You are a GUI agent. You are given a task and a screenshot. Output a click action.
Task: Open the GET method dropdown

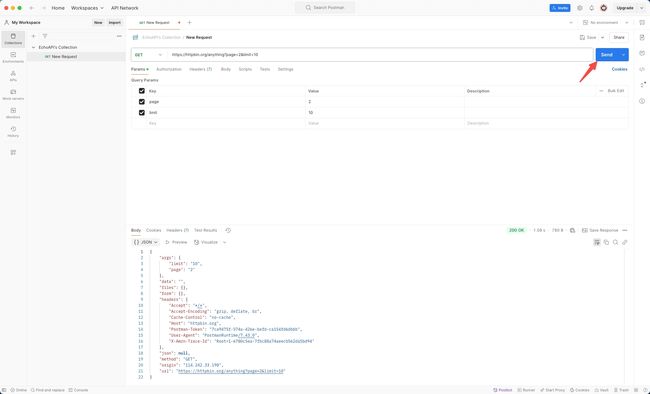[149, 55]
